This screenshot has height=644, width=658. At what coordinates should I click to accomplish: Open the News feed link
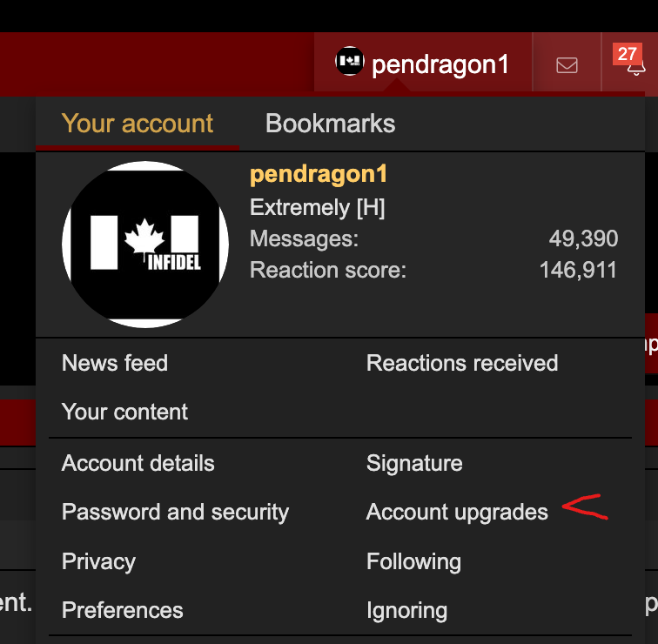[115, 363]
